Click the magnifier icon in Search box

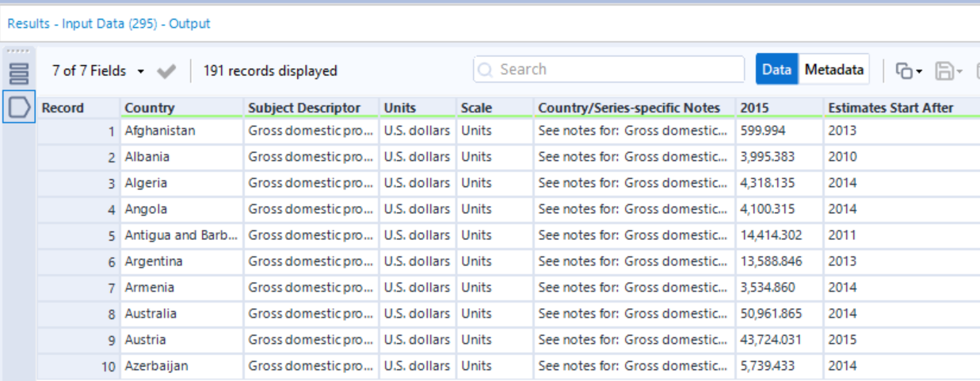pos(486,70)
